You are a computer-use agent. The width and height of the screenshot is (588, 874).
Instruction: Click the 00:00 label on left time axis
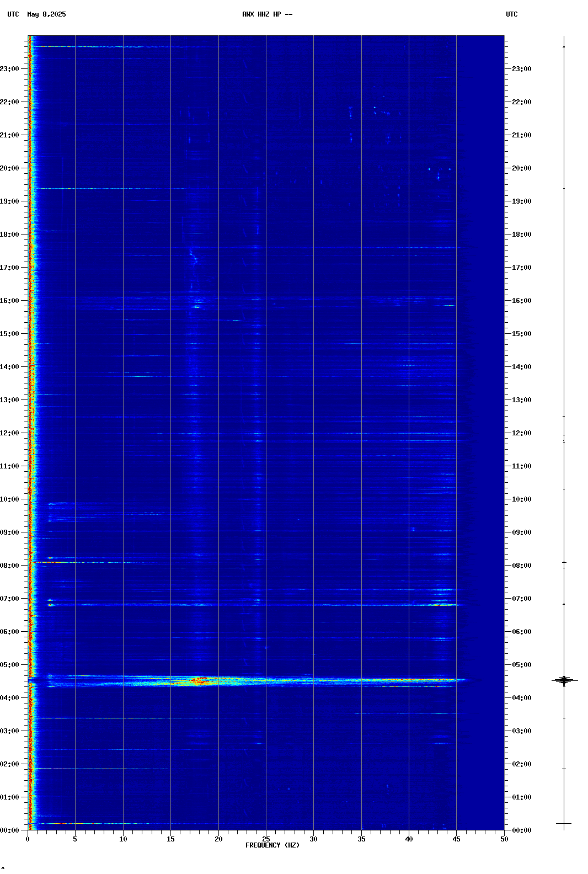pyautogui.click(x=9, y=830)
